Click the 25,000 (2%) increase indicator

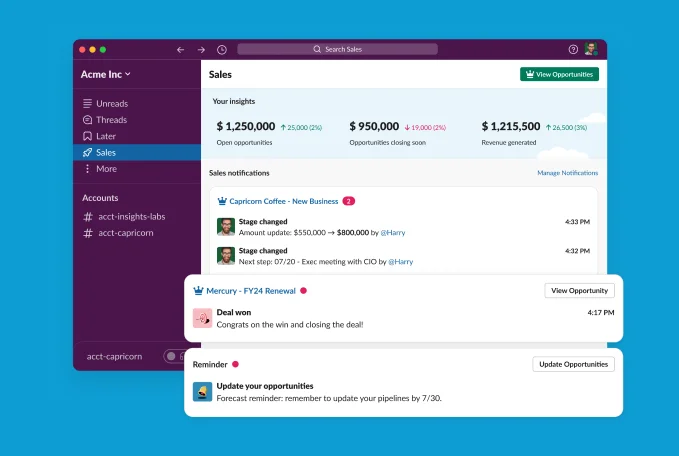(301, 127)
